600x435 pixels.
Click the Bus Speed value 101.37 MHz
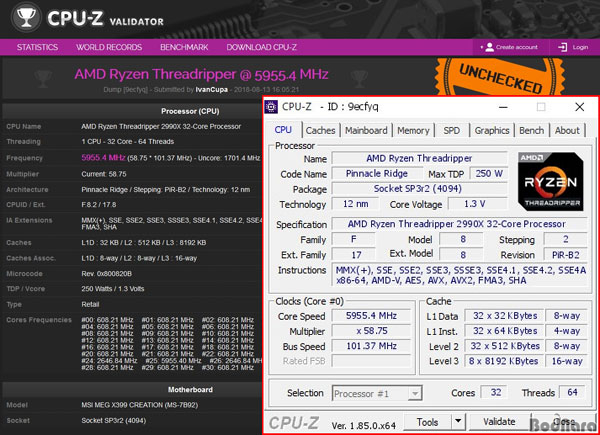371,346
